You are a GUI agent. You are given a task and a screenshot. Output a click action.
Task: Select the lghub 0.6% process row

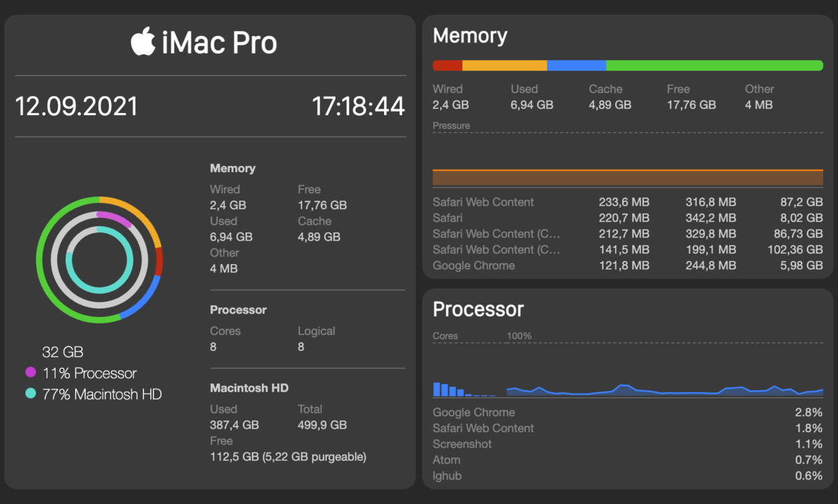tap(628, 475)
